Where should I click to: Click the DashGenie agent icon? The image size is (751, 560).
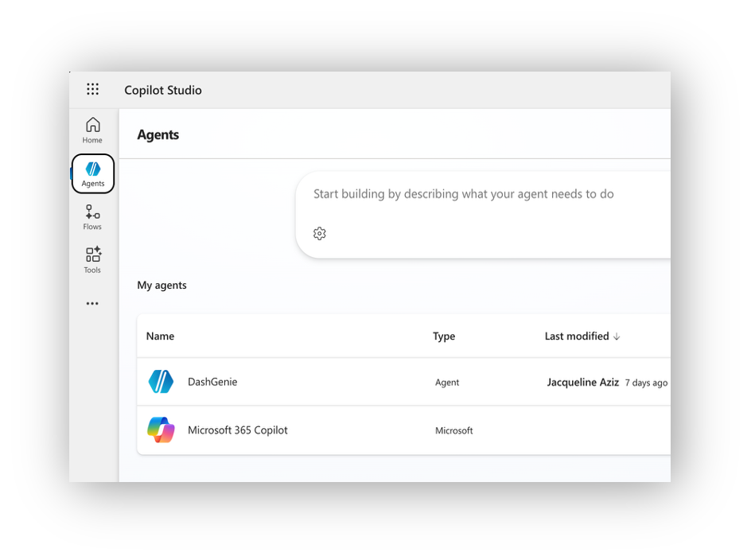coord(161,382)
